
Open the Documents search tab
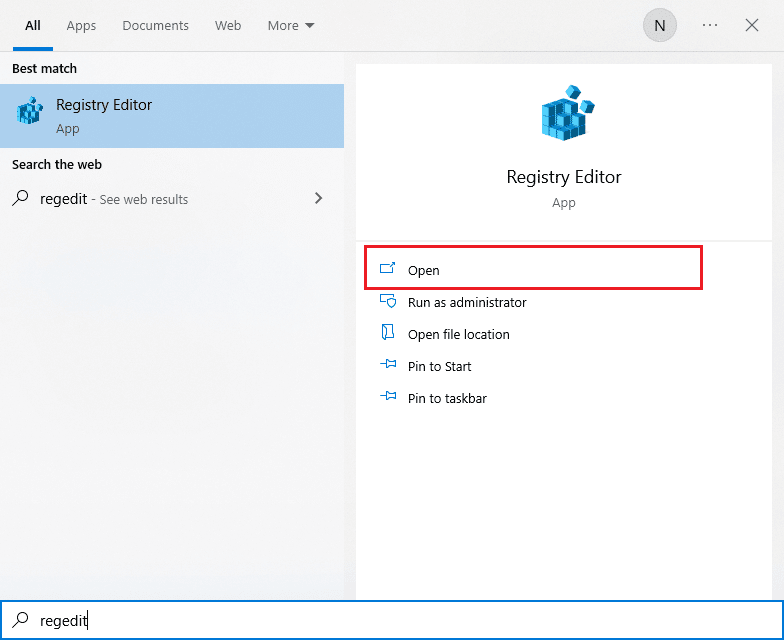coord(156,26)
